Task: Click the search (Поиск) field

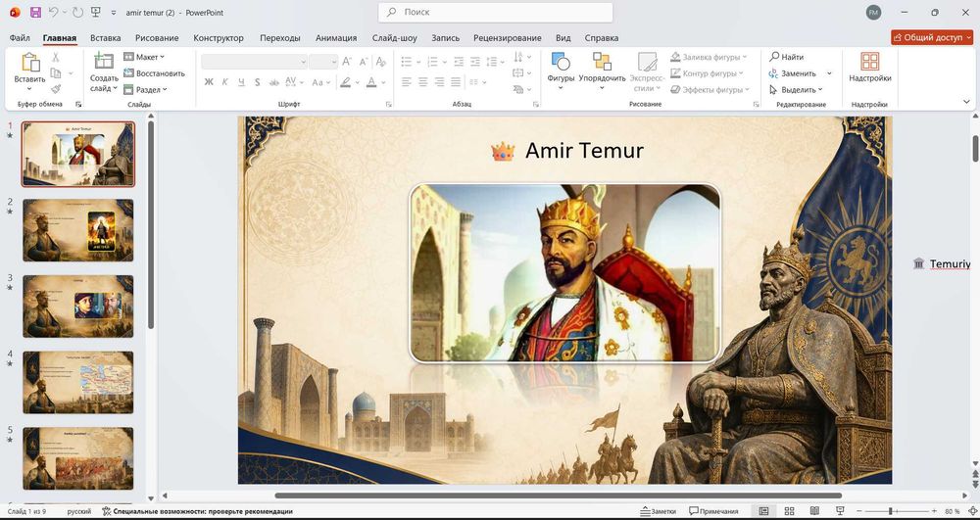Action: coord(496,12)
